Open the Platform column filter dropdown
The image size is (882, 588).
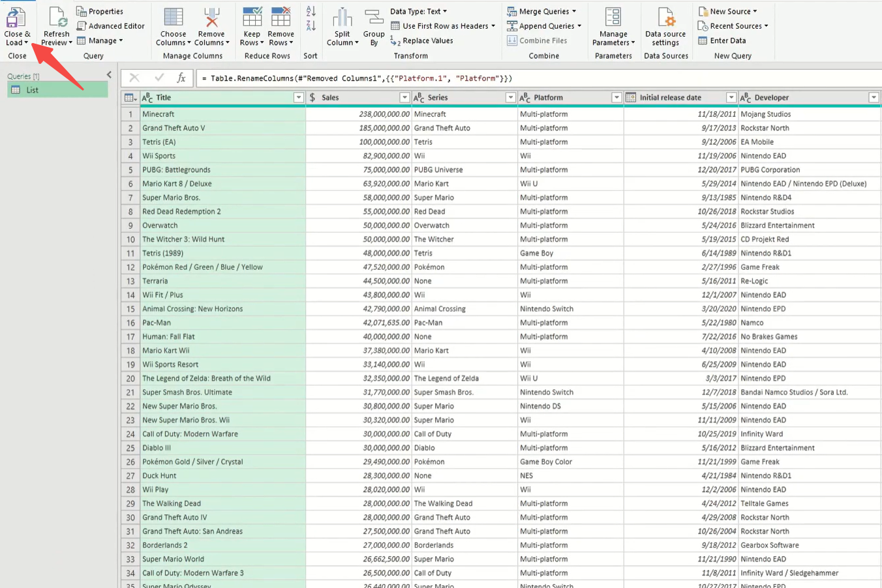tap(616, 98)
